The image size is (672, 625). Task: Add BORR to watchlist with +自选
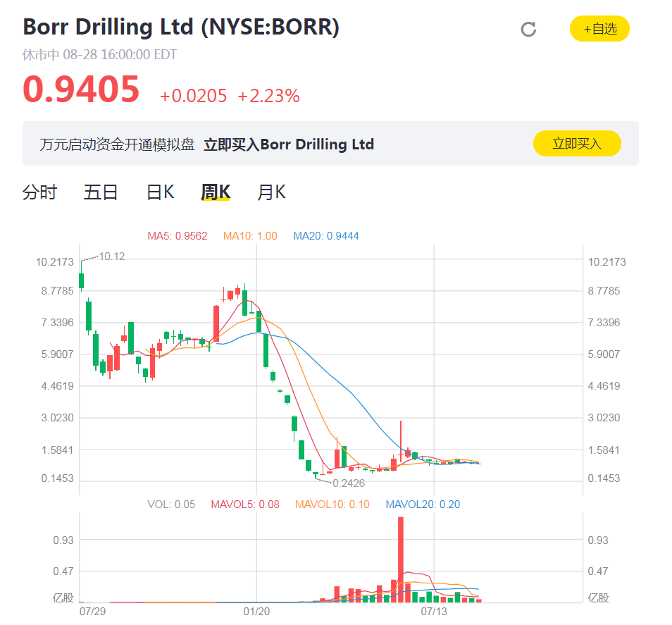(x=599, y=29)
